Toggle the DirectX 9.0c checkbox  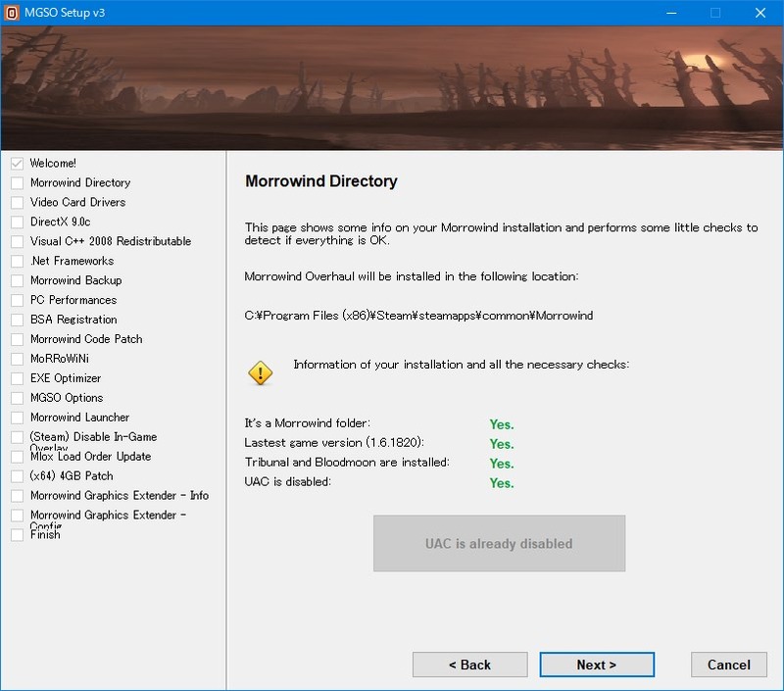pos(17,222)
